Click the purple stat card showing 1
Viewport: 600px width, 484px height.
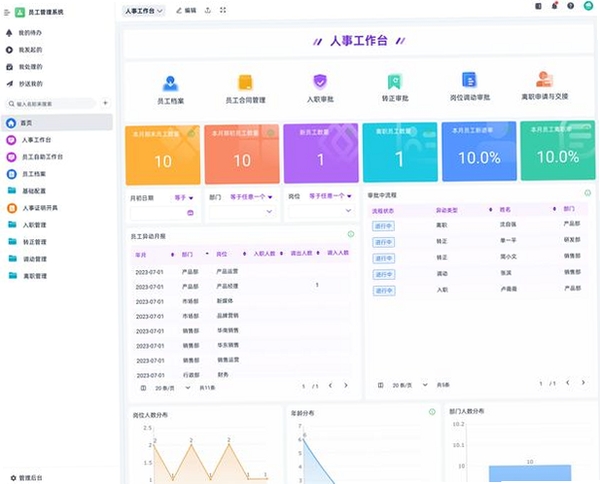click(321, 153)
